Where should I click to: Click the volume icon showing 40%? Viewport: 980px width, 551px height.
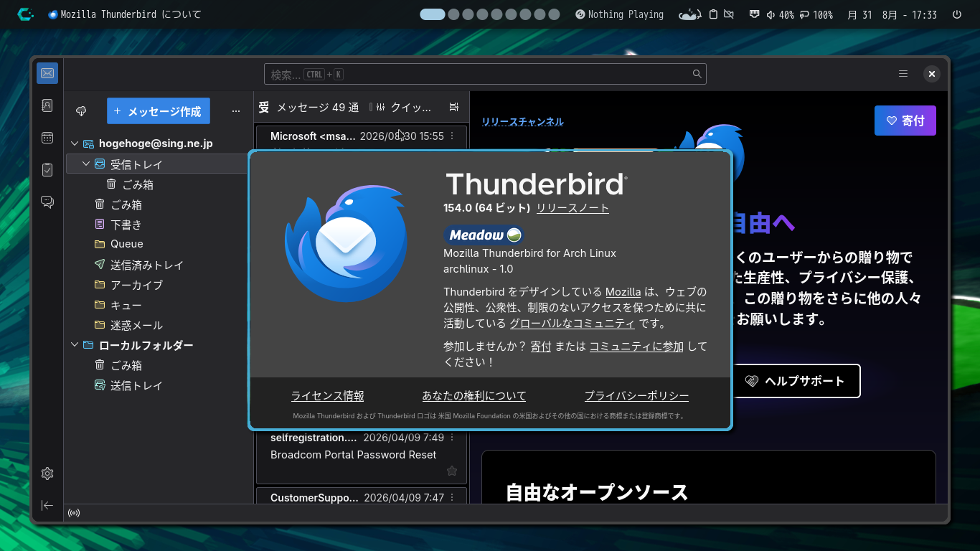(771, 14)
